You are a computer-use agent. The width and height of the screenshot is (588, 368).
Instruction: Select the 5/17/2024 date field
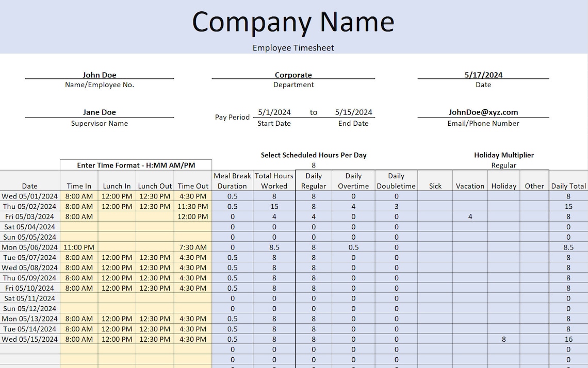483,74
